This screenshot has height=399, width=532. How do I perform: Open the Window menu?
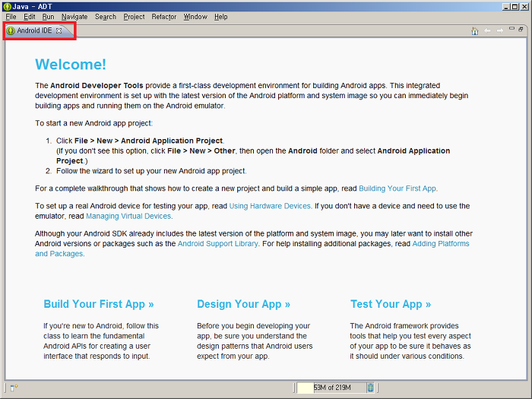tap(195, 17)
